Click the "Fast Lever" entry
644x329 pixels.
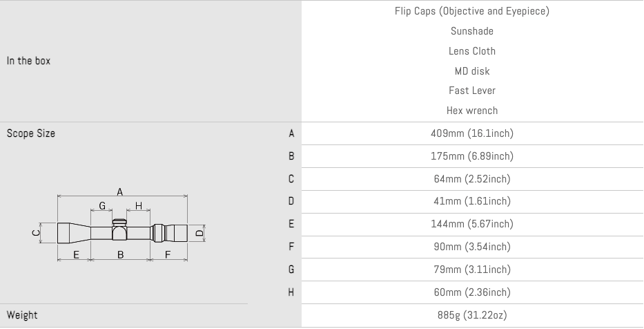(472, 91)
